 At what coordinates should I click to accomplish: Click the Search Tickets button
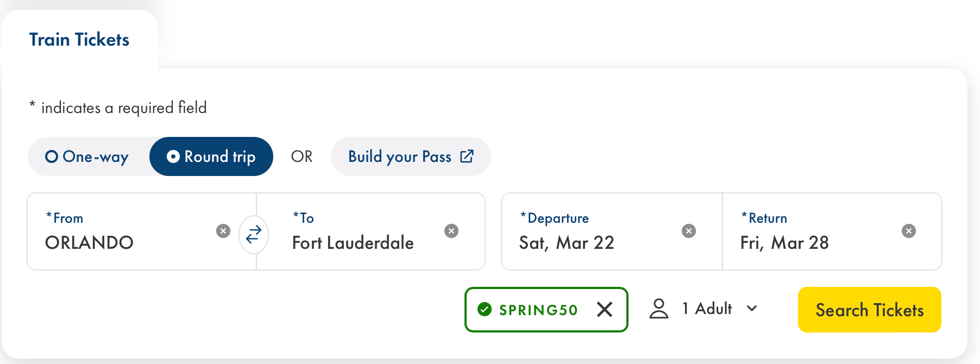click(869, 310)
